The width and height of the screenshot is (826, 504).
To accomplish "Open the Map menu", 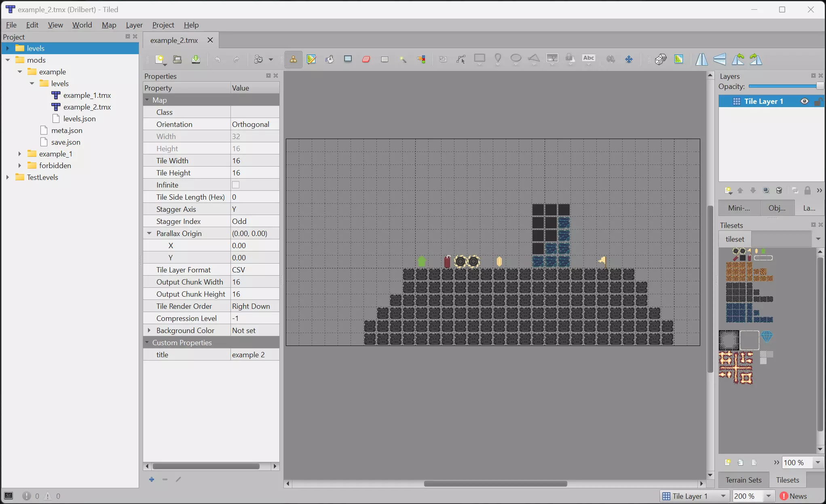I will [109, 25].
